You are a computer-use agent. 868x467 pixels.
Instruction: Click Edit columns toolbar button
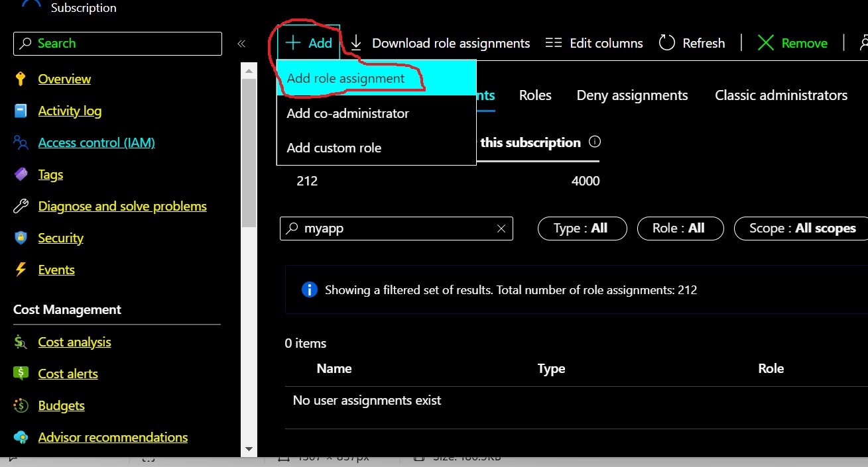pyautogui.click(x=594, y=43)
